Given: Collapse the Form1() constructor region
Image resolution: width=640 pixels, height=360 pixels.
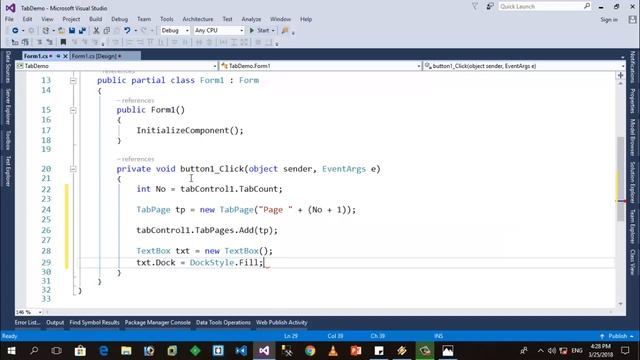Looking at the screenshot, I should [73, 110].
